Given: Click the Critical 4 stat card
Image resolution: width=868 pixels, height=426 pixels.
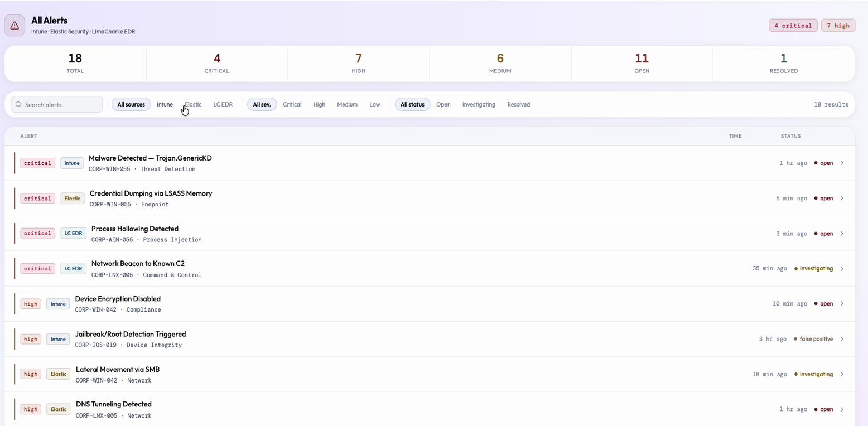Looking at the screenshot, I should point(217,64).
